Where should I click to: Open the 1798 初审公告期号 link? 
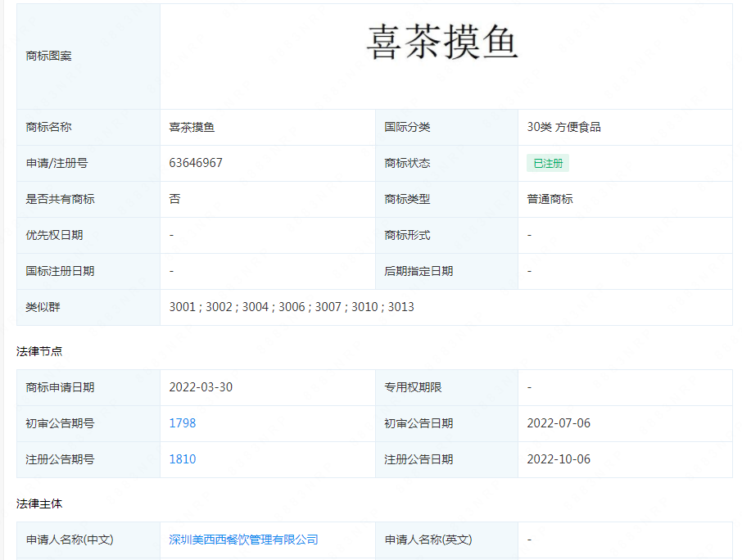click(x=182, y=423)
